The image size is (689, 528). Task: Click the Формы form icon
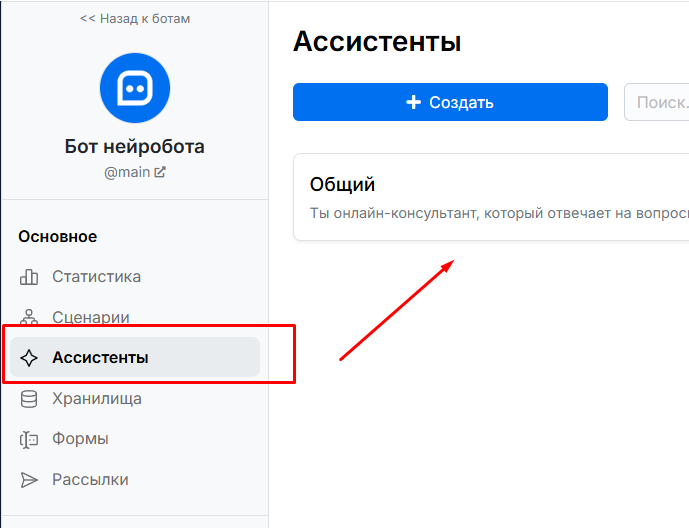(29, 439)
